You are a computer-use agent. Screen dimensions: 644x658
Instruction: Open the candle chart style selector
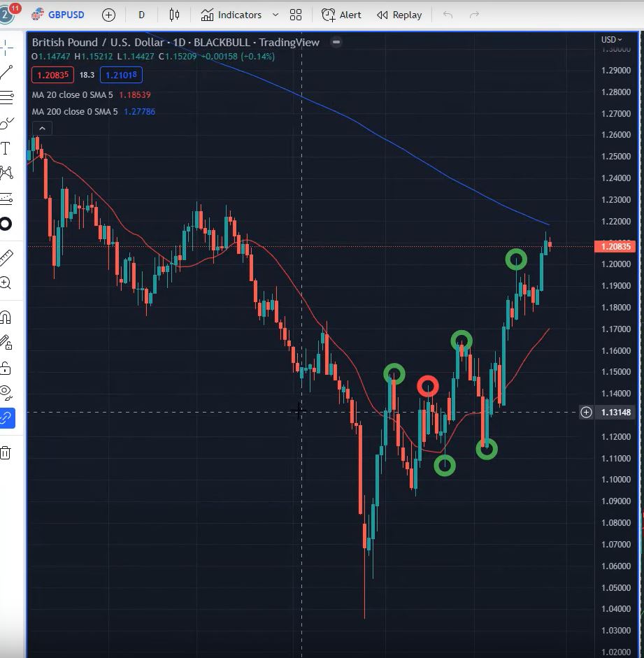173,15
